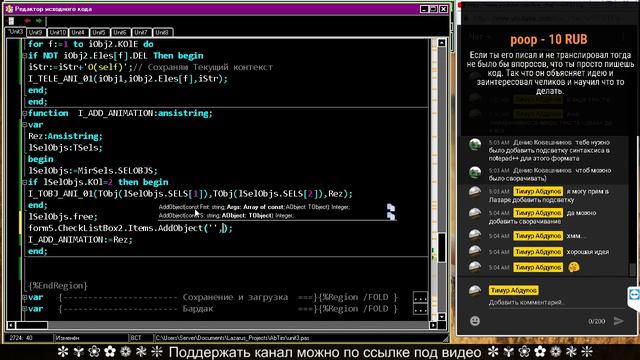The height and width of the screenshot is (360, 640).
Task: Click the ellipsis box beside 'Бардак' region
Action: tap(420, 309)
